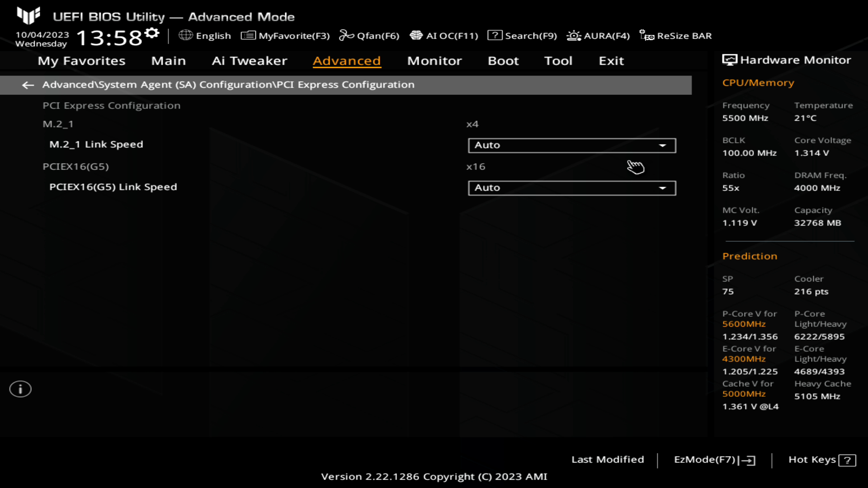
Task: Click the Hot Keys question mark icon
Action: click(x=847, y=460)
